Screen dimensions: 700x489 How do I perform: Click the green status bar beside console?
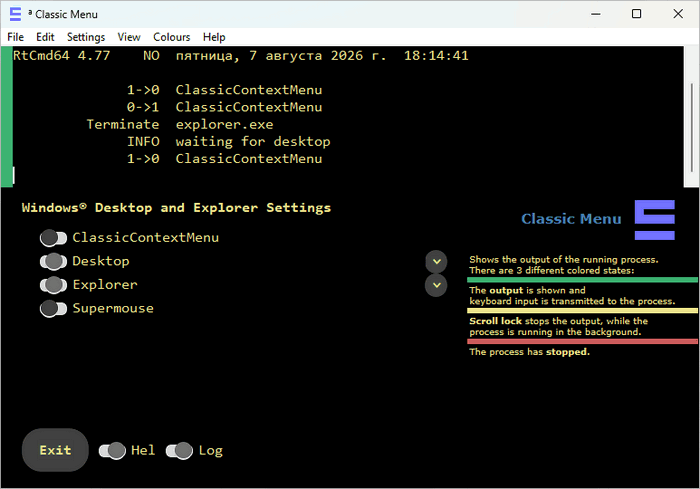(7, 116)
